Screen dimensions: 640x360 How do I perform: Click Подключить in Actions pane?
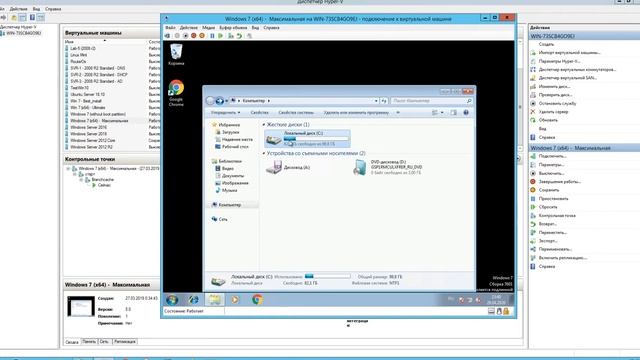pyautogui.click(x=552, y=156)
